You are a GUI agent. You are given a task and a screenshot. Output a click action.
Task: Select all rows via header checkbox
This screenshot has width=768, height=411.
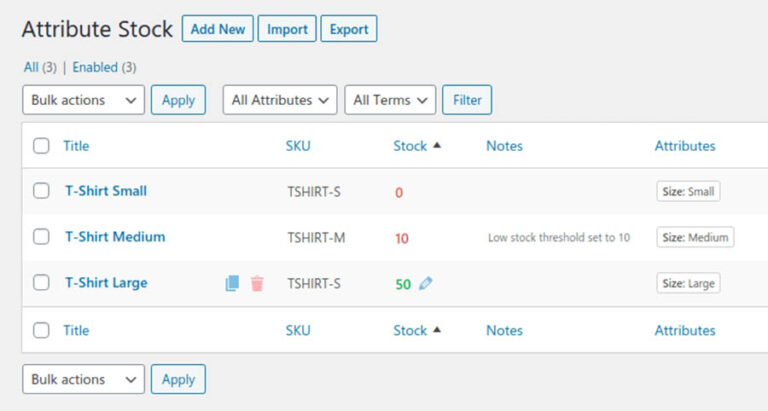coord(41,146)
